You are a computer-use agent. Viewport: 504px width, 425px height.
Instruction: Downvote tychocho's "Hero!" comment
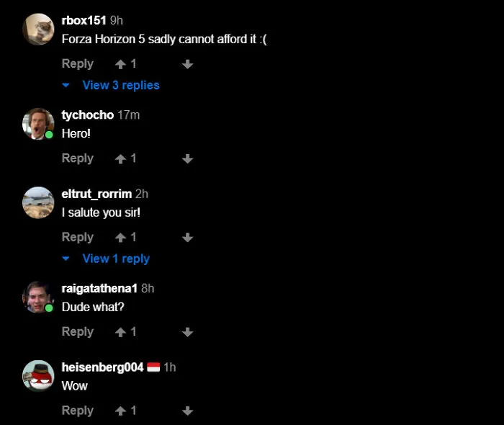pyautogui.click(x=187, y=158)
